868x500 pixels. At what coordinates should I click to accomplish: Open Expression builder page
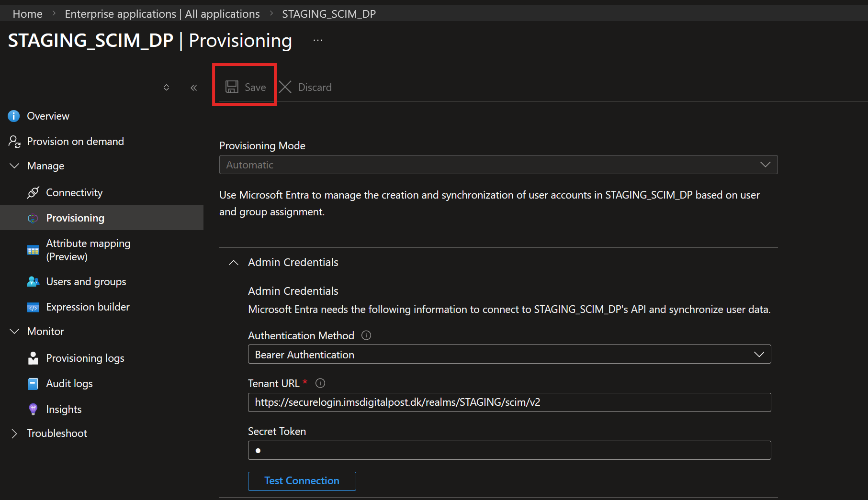coord(88,307)
